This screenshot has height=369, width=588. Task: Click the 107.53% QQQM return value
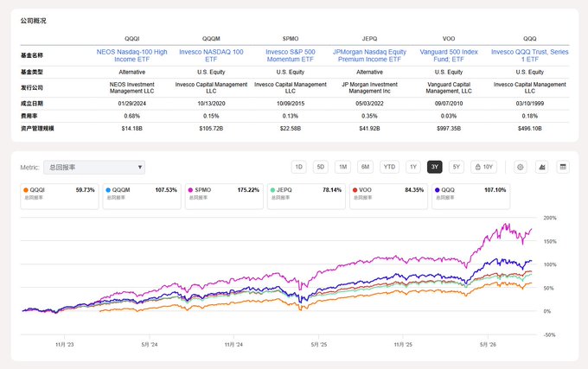point(166,190)
